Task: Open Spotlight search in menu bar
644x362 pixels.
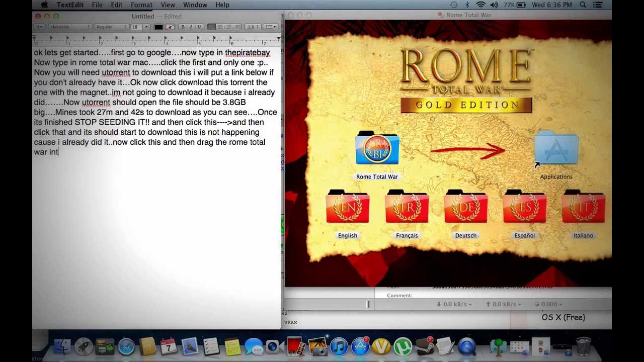Action: click(x=583, y=5)
